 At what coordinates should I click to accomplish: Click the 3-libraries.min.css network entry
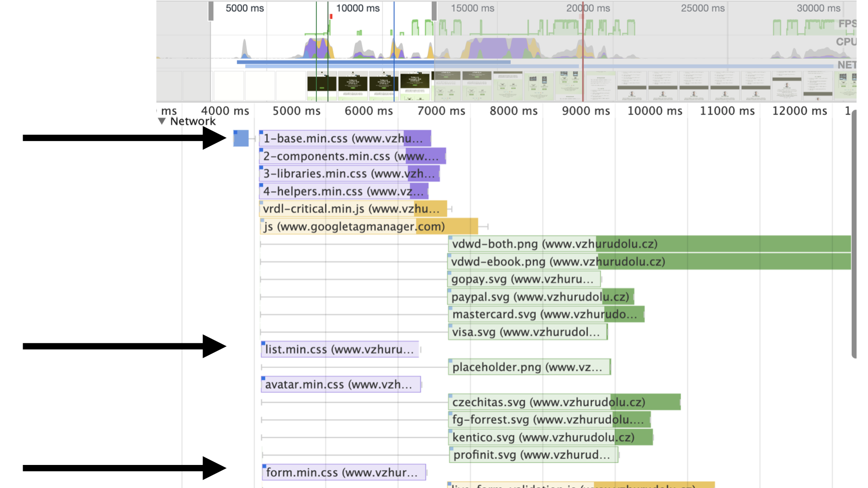click(x=349, y=174)
